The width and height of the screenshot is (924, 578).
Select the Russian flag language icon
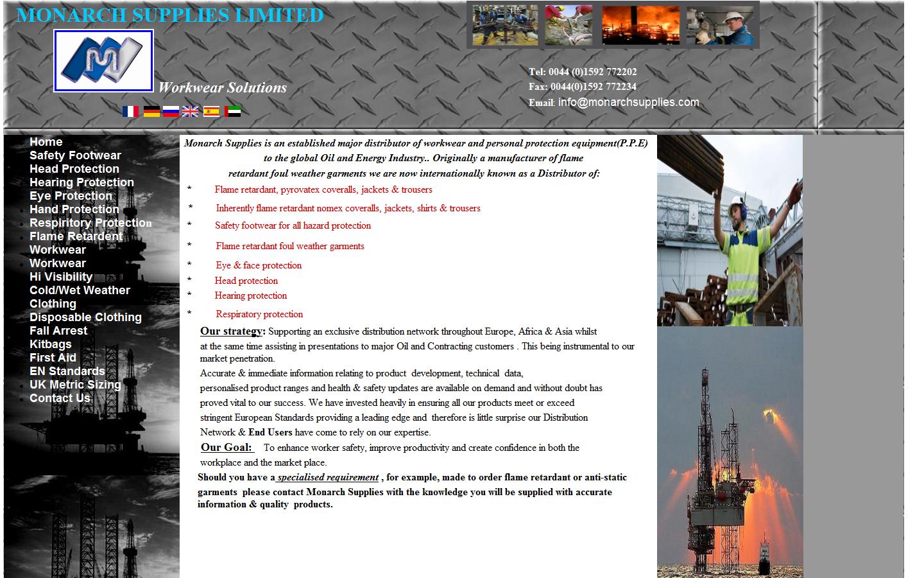tap(171, 111)
